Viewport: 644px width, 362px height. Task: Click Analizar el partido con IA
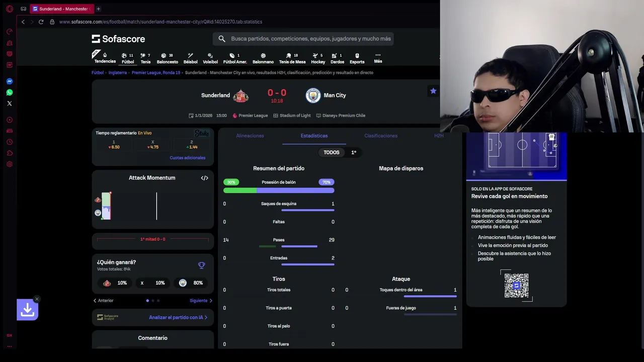(178, 317)
